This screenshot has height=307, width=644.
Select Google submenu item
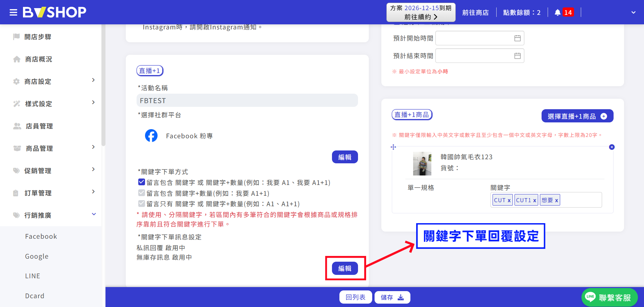click(37, 256)
